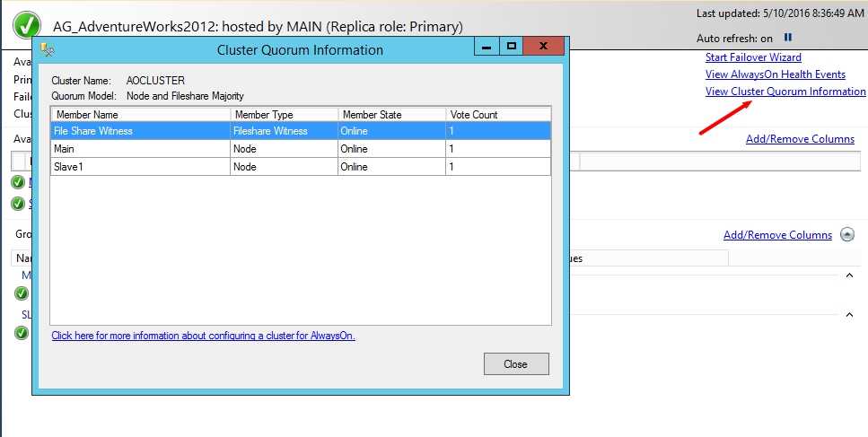Select the Slave1 member row
Viewport: 868px width, 437px height.
coord(301,167)
